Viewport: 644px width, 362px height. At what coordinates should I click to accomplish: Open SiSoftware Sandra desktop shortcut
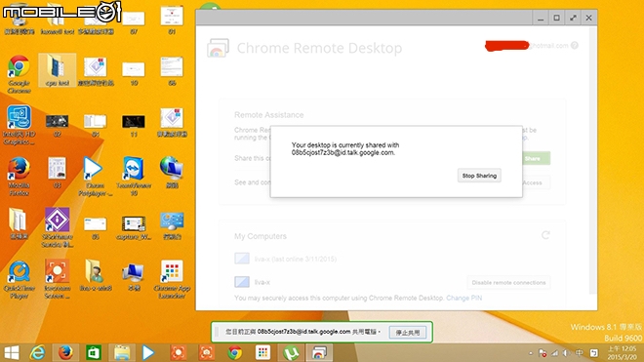(58, 227)
